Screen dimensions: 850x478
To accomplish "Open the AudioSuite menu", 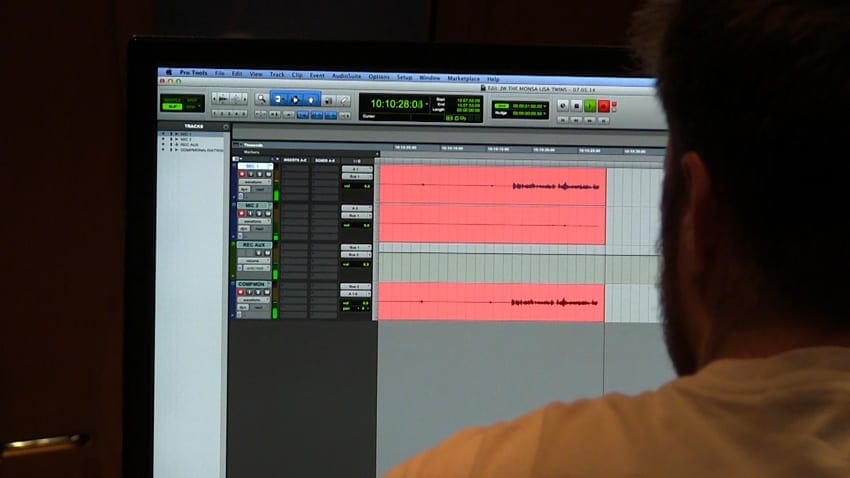I will tap(346, 76).
